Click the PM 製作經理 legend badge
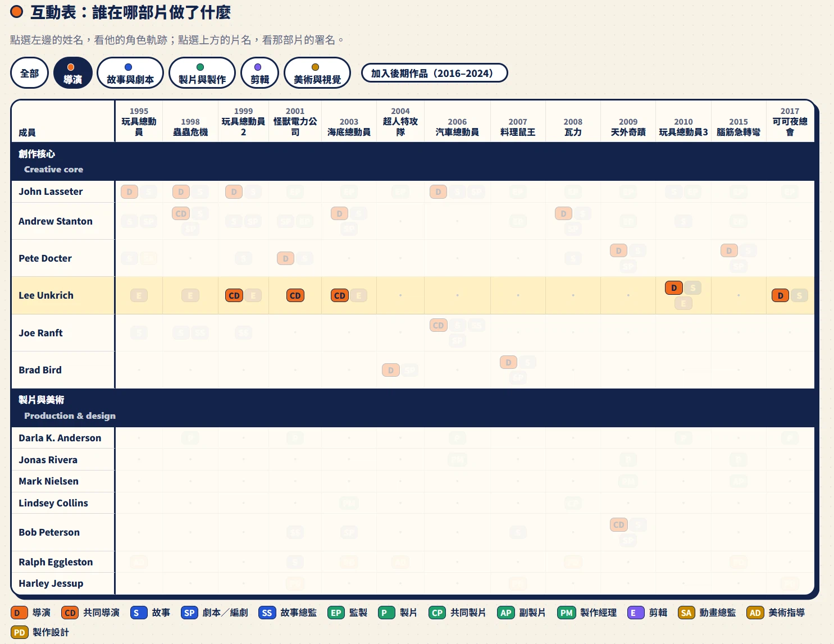834x644 pixels. 567,613
